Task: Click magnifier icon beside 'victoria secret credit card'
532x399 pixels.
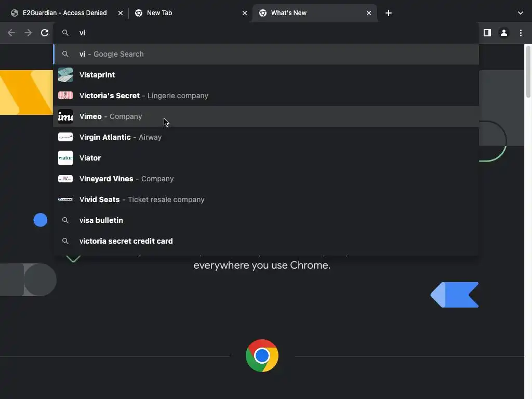Action: (65, 241)
